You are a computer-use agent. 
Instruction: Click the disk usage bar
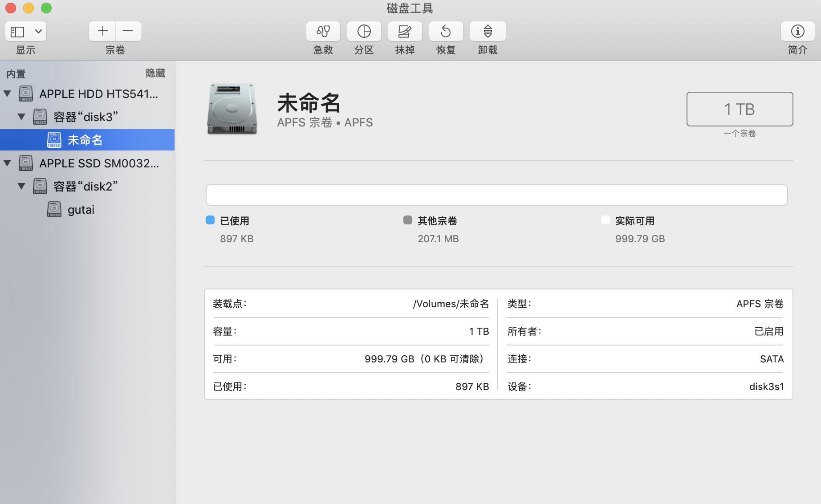(x=496, y=195)
